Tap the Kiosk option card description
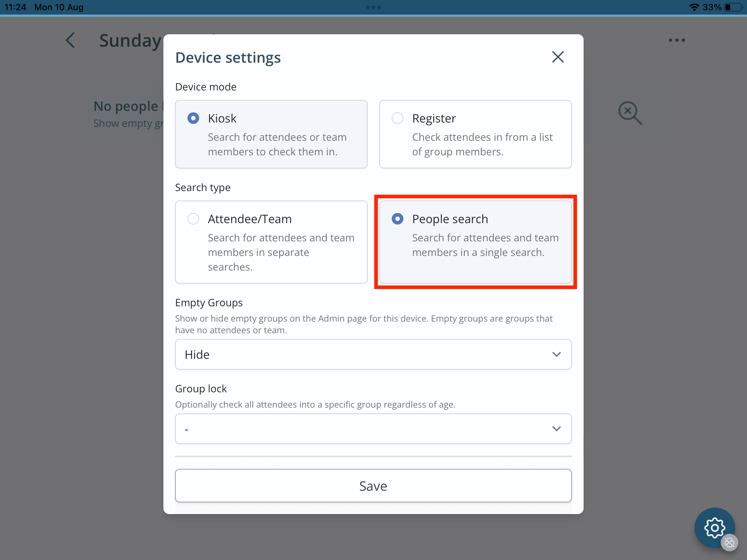This screenshot has width=747, height=560. (277, 144)
